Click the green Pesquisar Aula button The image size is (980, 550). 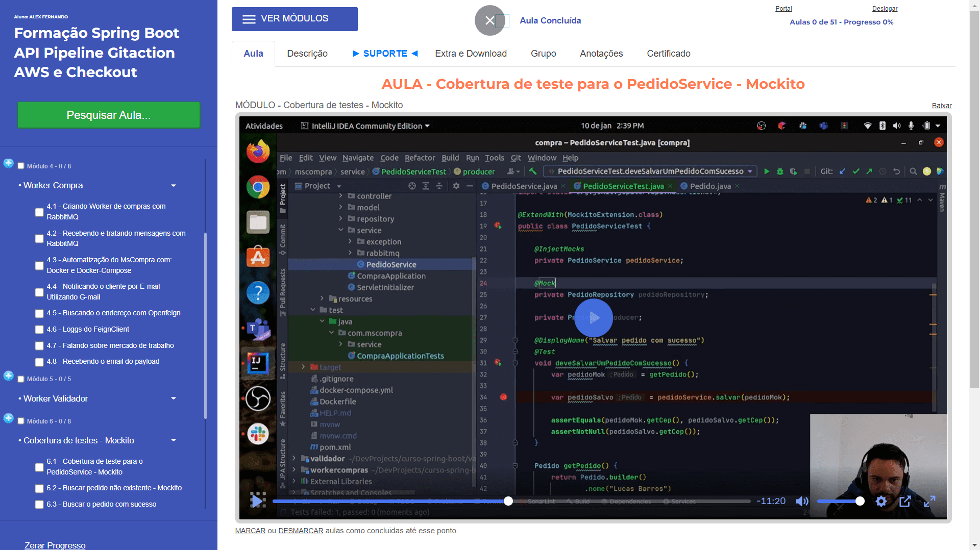point(109,115)
